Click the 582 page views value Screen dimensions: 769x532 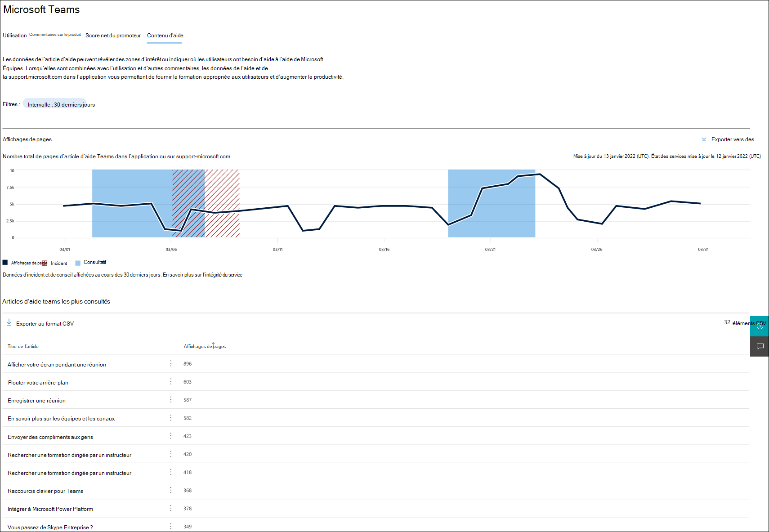click(x=188, y=418)
